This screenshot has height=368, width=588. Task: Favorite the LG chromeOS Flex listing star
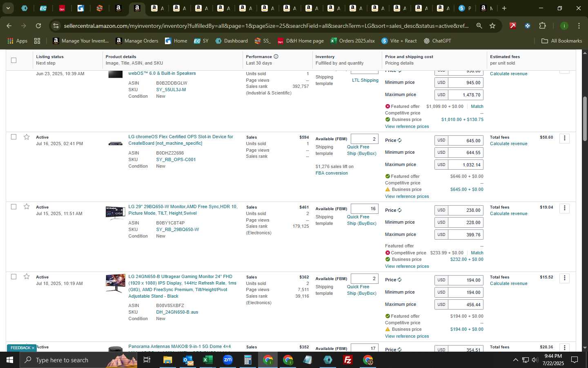pos(27,137)
